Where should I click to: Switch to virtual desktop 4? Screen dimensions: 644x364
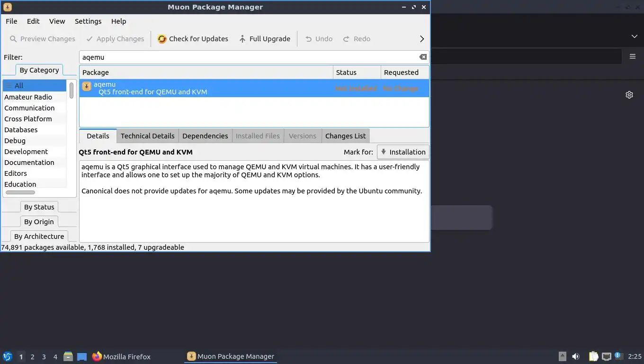coord(55,357)
